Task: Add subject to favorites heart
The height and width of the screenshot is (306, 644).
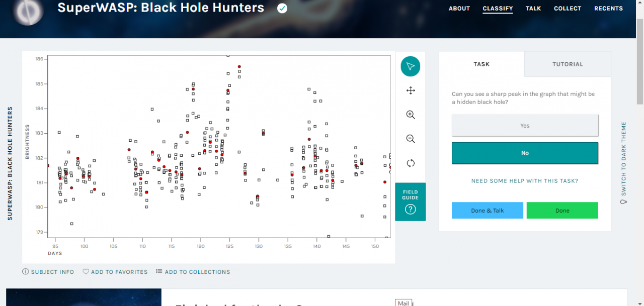Action: [86, 272]
